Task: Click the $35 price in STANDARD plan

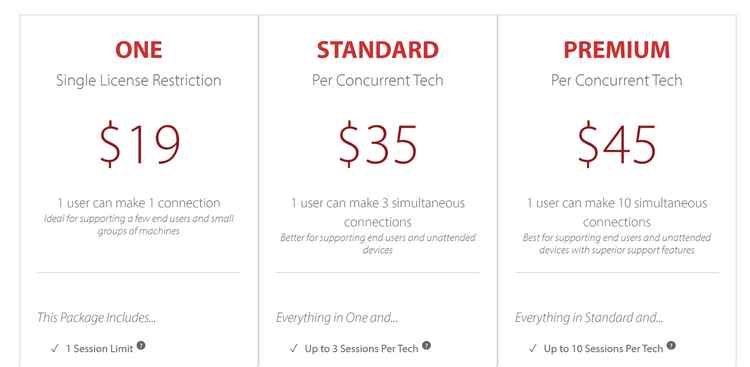Action: click(x=378, y=144)
